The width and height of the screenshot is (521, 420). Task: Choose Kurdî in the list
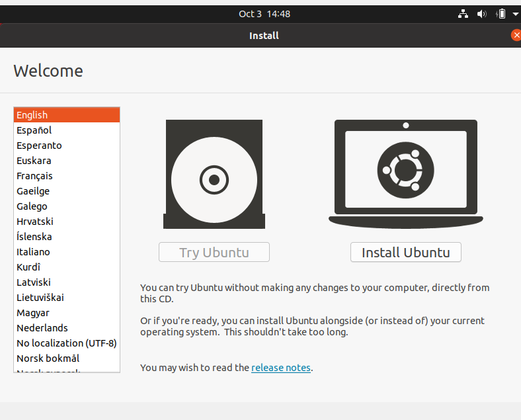tap(67, 267)
